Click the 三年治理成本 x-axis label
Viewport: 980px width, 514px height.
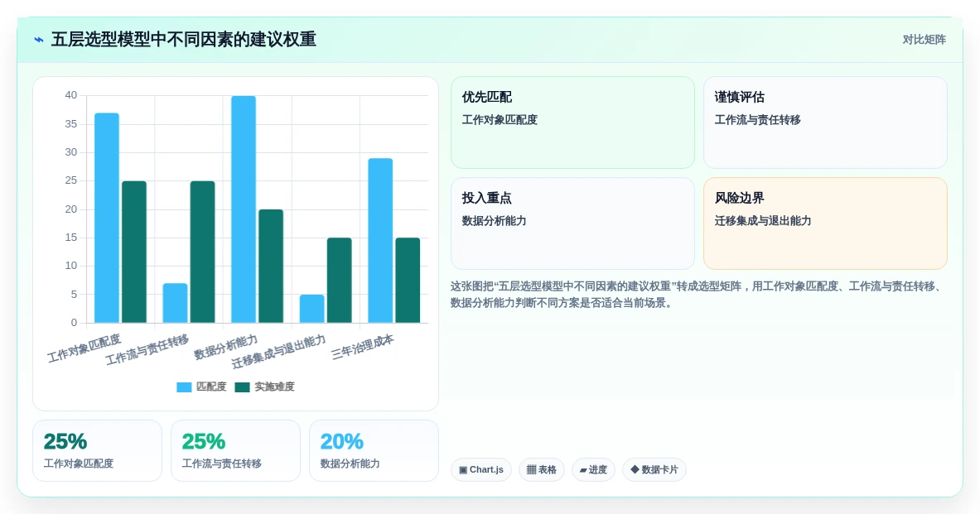[363, 348]
